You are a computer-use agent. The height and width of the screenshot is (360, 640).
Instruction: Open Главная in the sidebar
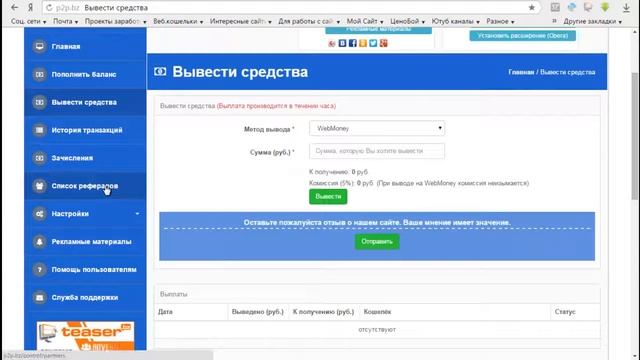pyautogui.click(x=85, y=47)
